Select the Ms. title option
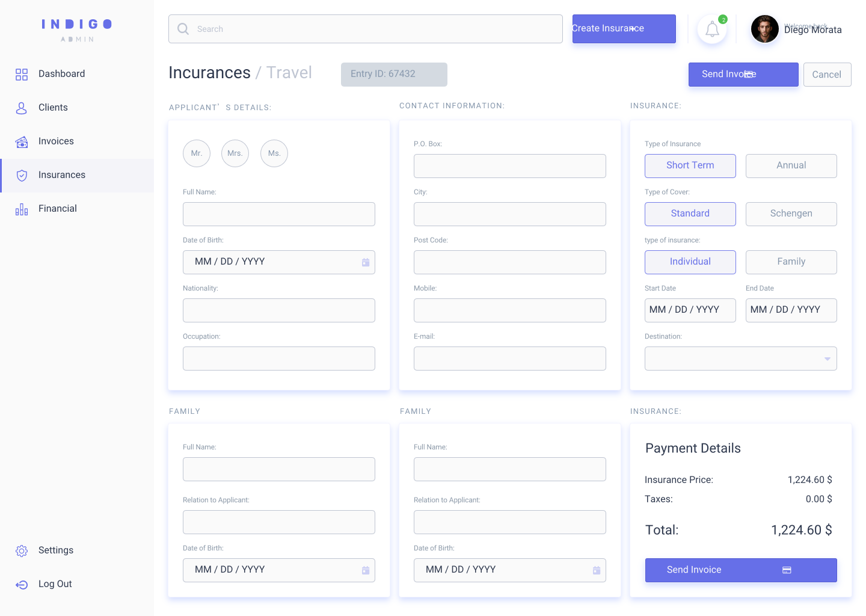The height and width of the screenshot is (616, 866). [x=274, y=153]
